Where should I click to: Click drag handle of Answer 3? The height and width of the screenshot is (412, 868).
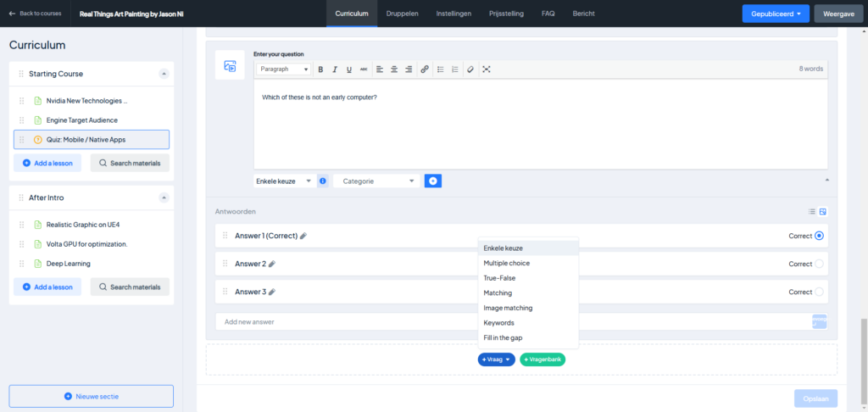[225, 292]
